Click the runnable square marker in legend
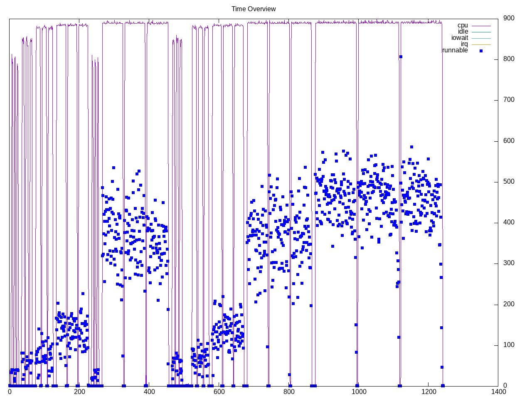This screenshot has height=399, width=532. point(481,51)
